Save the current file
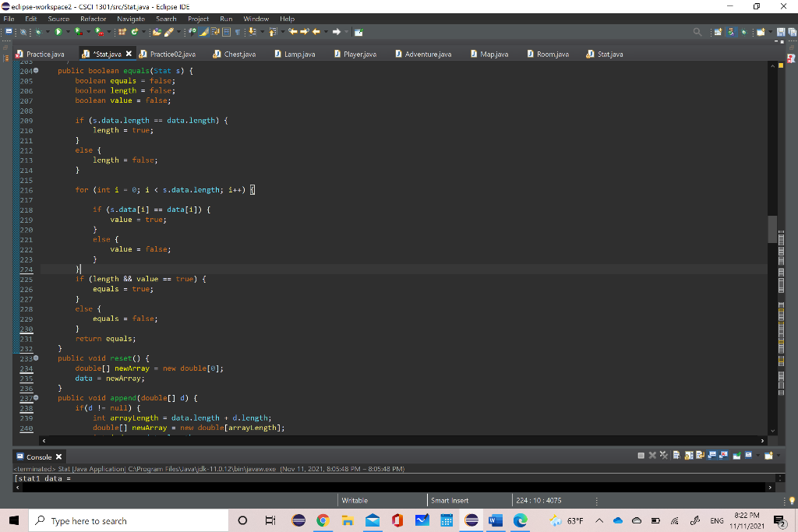 pyautogui.click(x=781, y=32)
